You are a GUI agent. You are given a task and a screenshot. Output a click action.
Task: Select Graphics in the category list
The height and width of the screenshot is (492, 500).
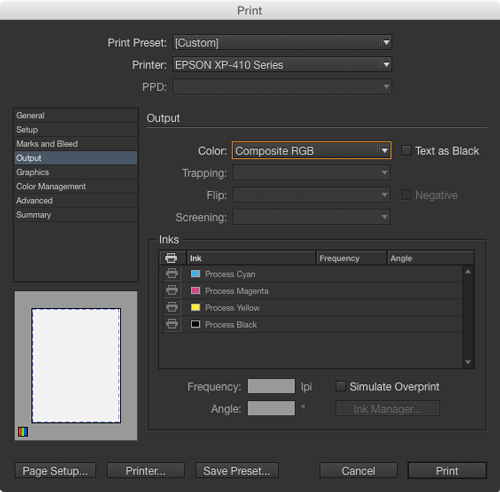[76, 172]
